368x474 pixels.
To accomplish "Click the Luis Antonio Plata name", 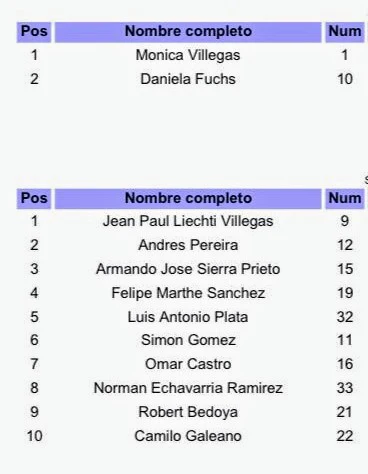I will click(188, 317).
